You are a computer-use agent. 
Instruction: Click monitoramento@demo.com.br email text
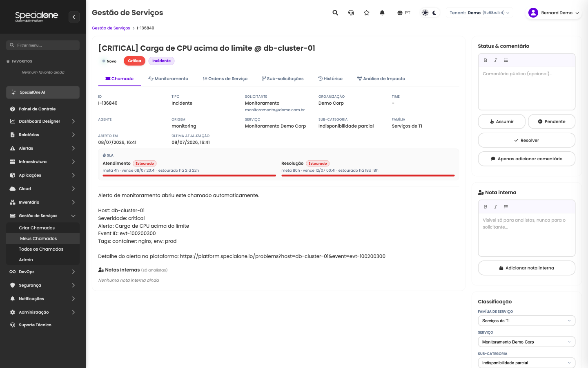[275, 110]
